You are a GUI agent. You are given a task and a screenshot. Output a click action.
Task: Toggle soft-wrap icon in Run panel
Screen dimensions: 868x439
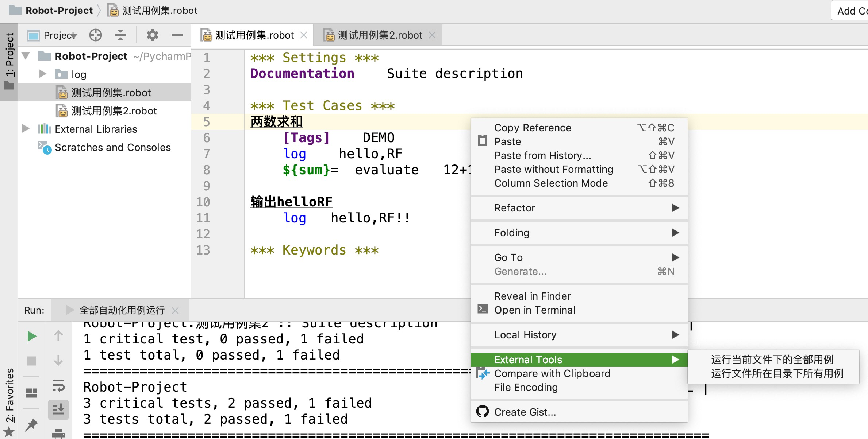point(58,385)
